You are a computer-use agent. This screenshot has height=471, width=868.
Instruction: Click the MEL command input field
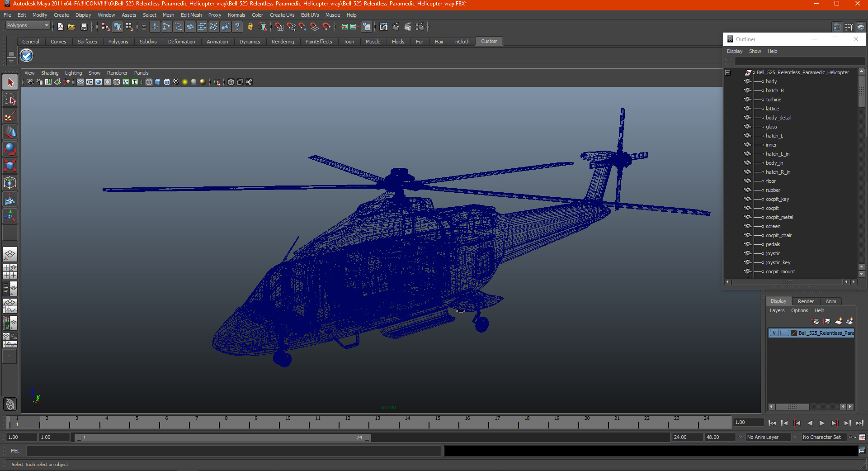click(233, 451)
